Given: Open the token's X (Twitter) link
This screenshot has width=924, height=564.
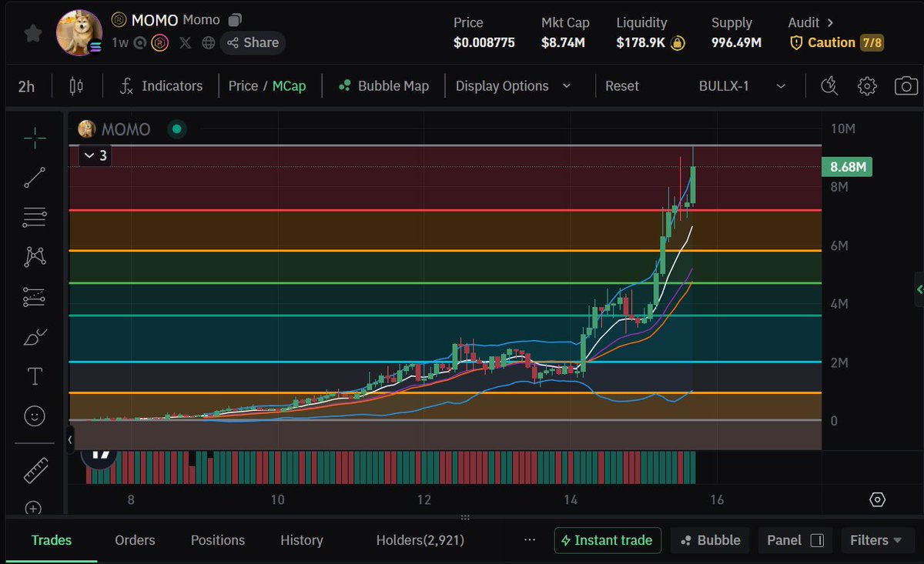Looking at the screenshot, I should 185,43.
